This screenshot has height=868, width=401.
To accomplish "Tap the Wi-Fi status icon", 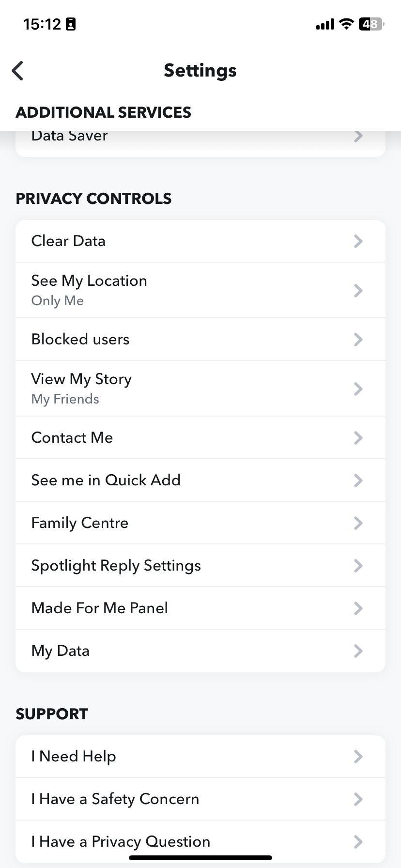I will (346, 24).
